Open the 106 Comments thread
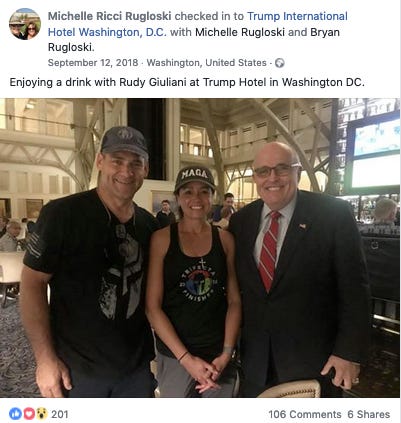 pos(305,414)
